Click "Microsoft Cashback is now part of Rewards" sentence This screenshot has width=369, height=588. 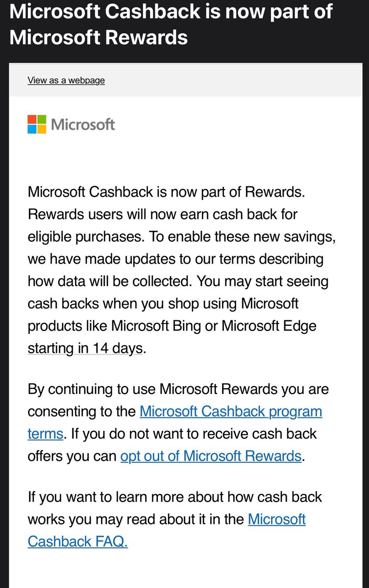point(166,192)
